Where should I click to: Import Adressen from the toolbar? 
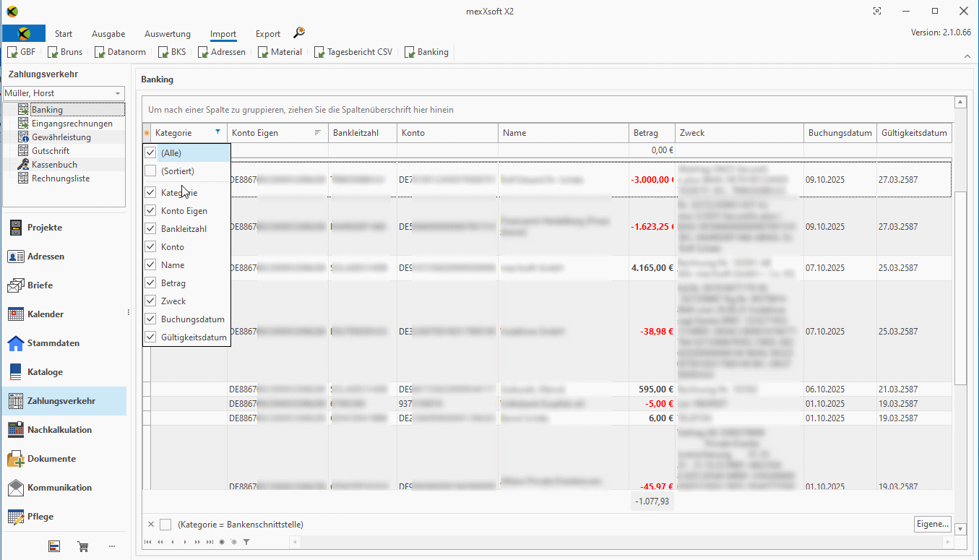(221, 52)
